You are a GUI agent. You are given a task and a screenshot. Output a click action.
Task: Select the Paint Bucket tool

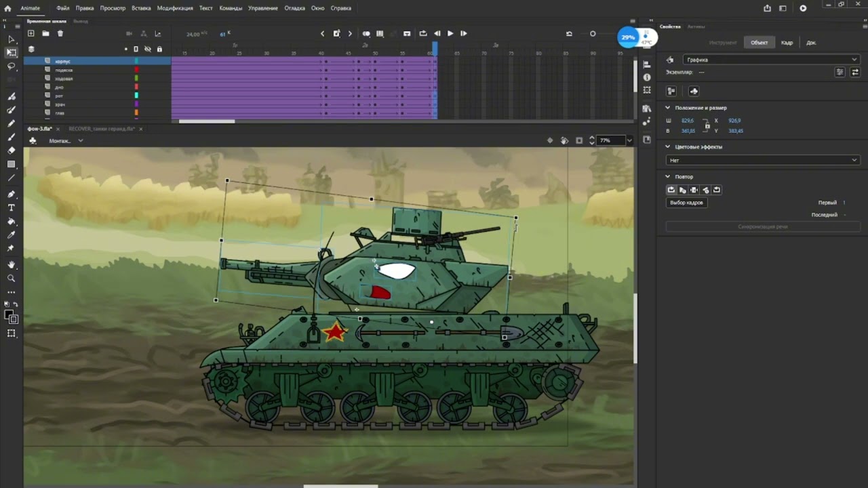(12, 221)
